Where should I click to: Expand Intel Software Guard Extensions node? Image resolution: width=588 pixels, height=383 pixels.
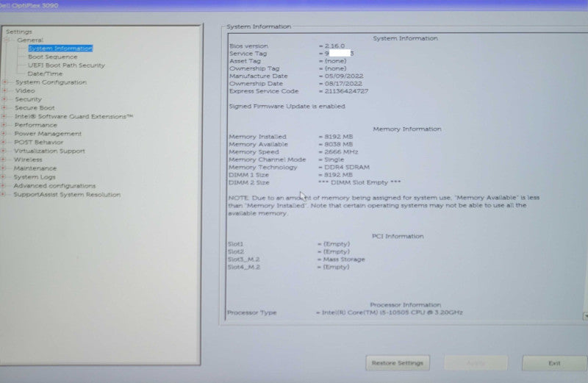click(x=4, y=117)
